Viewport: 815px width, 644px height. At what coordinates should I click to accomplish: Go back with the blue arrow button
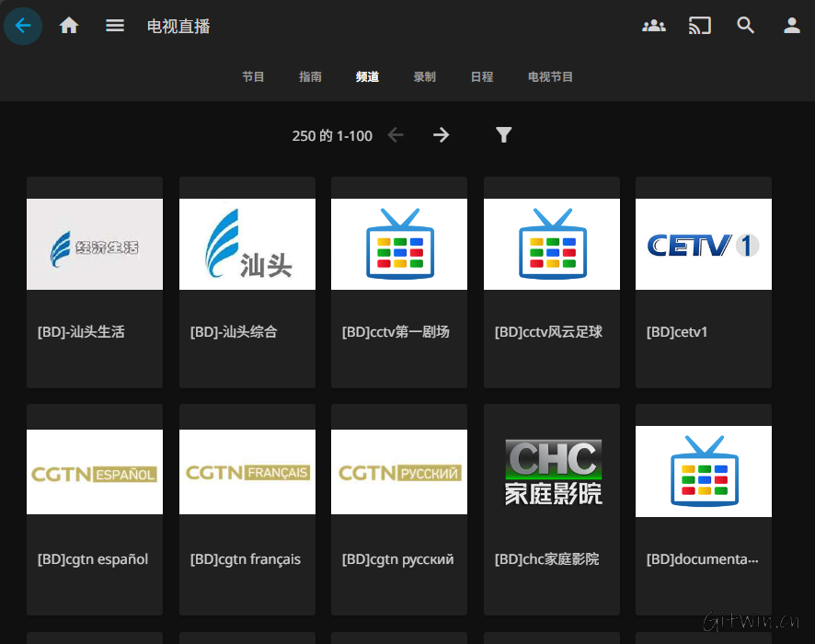click(23, 26)
